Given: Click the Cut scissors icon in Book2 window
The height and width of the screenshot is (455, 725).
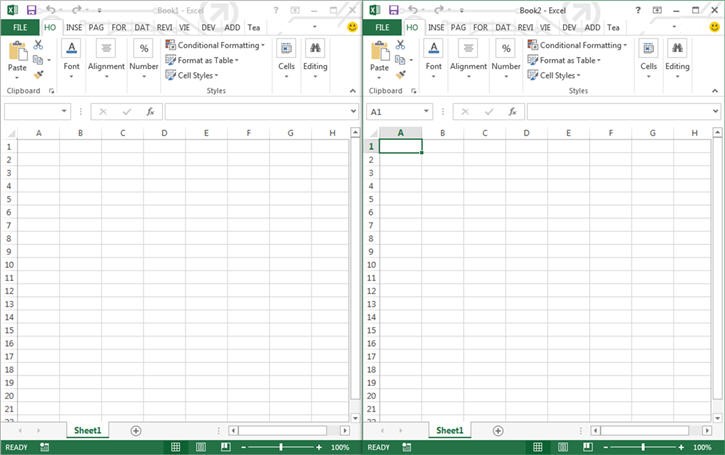Looking at the screenshot, I should pos(400,44).
